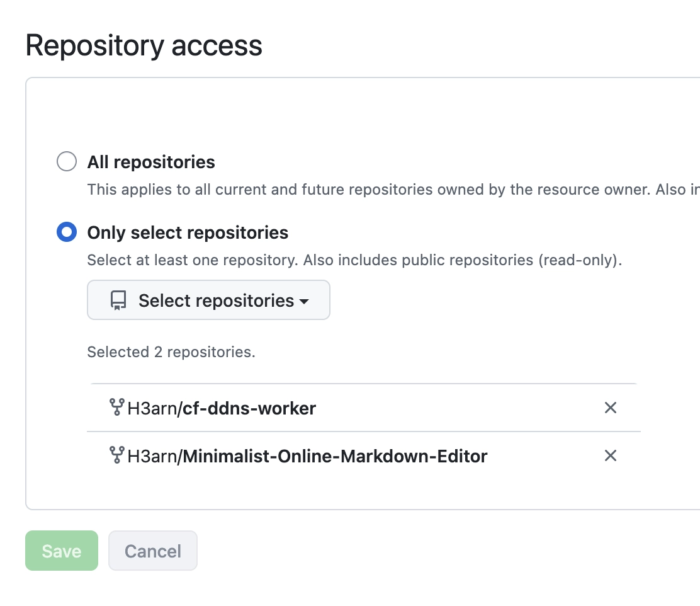Screen dimensions: 700x606
Task: Cancel the repository access changes
Action: tap(153, 551)
